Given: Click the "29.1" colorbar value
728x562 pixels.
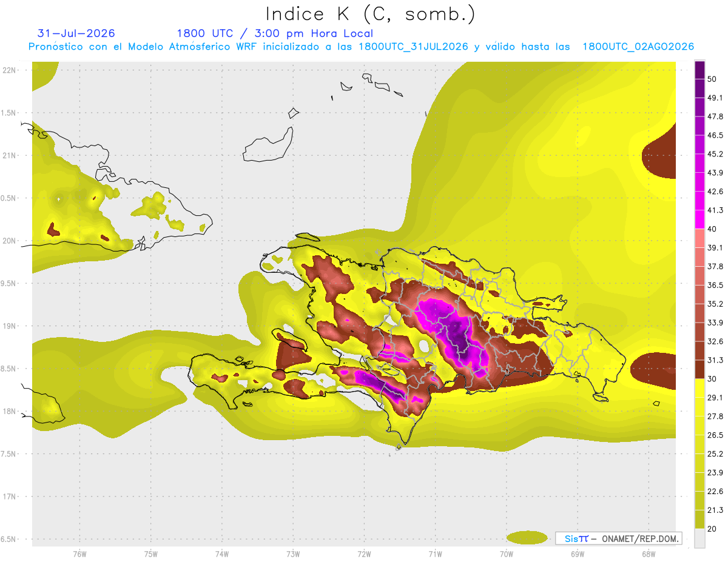Looking at the screenshot, I should click(715, 398).
